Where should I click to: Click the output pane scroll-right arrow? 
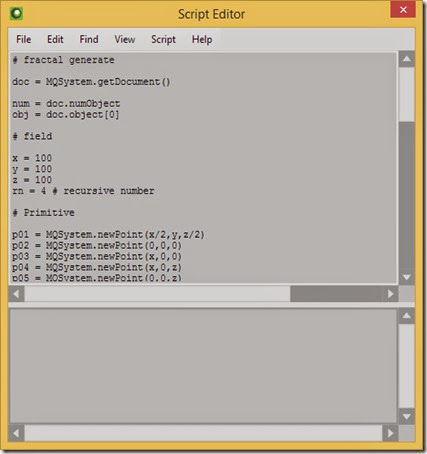(x=390, y=433)
